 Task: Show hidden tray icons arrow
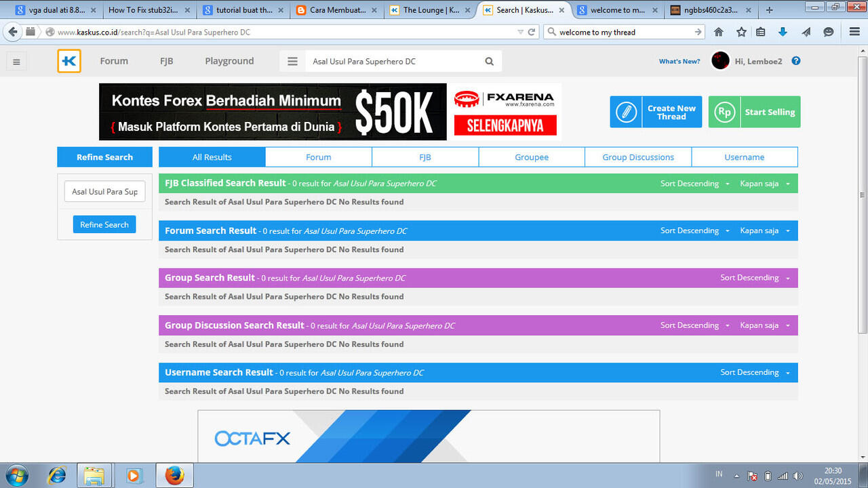736,476
